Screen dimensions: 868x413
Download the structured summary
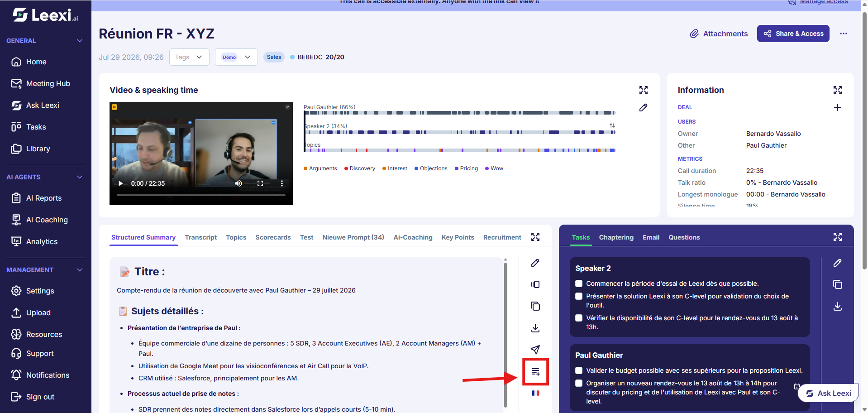click(x=535, y=328)
